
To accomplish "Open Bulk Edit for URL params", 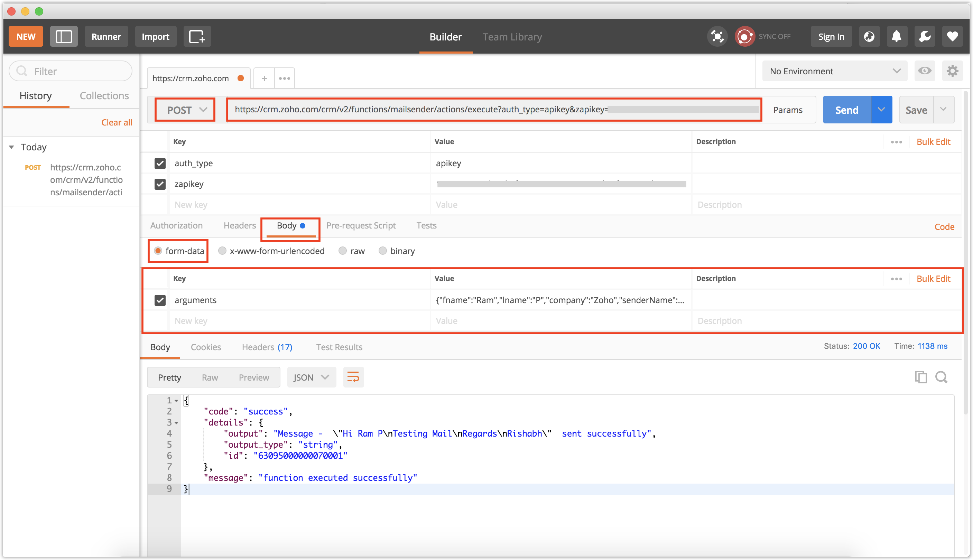I will click(x=933, y=142).
